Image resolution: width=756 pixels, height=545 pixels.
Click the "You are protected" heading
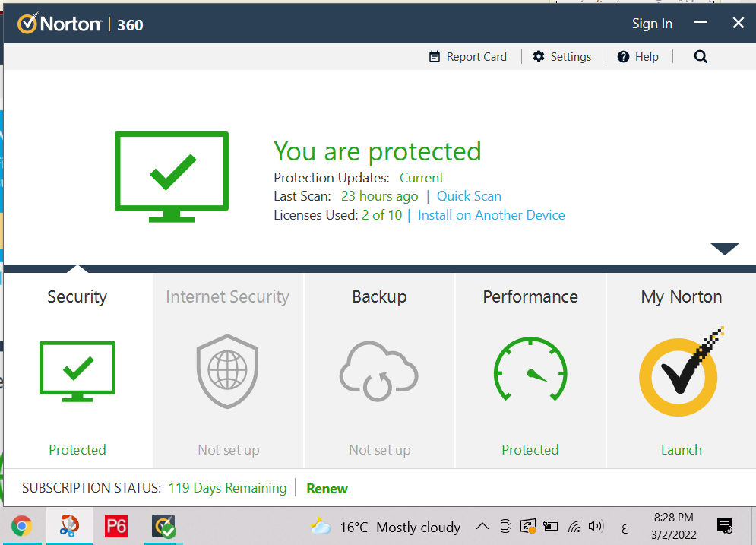[x=377, y=151]
